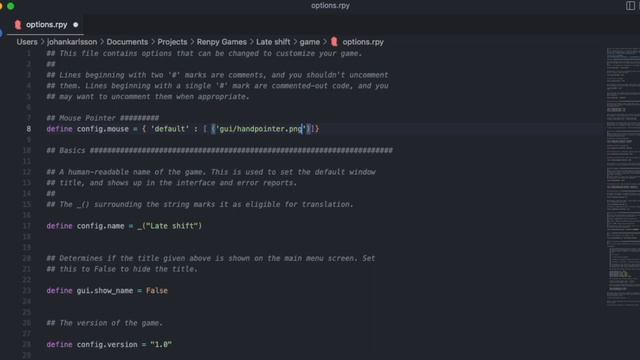
Task: Open the johankarlsson breadcrumb segment
Action: [x=72, y=42]
